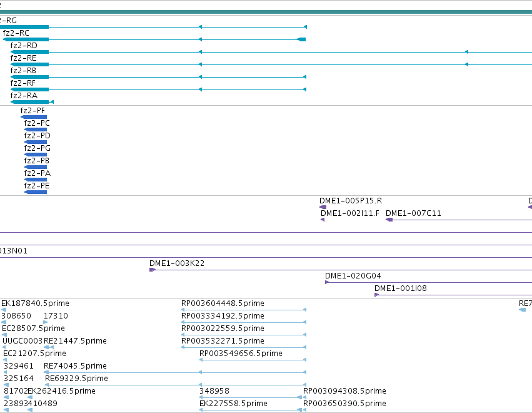Click the RP003334192.5prime EST label
Screen dimensions: 532x413
point(223,316)
